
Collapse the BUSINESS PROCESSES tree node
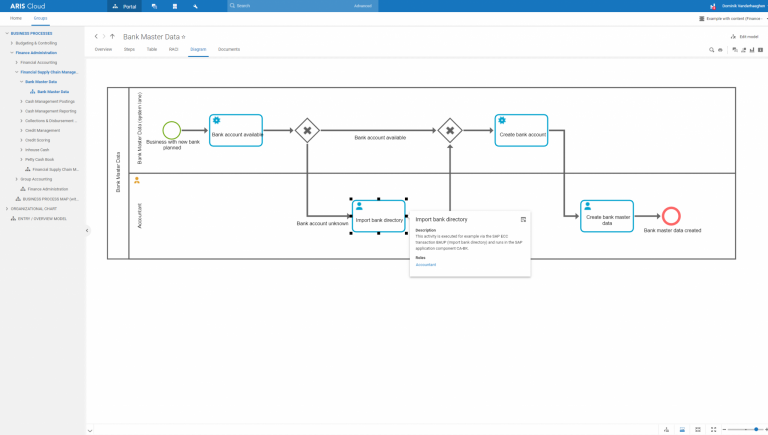7,33
